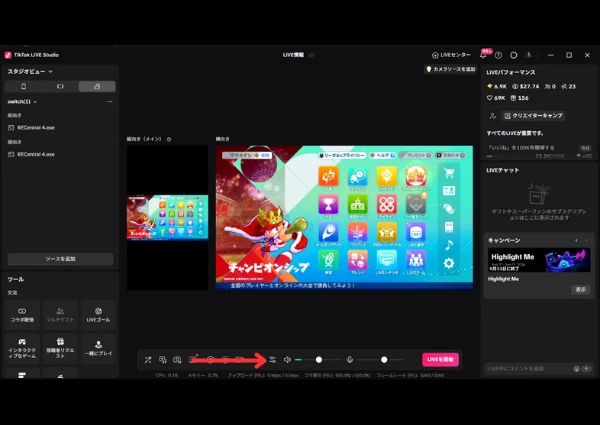Screen dimensions: 600x425
Task: Switch to dual portrait-landscape layout mode
Action: [x=97, y=86]
